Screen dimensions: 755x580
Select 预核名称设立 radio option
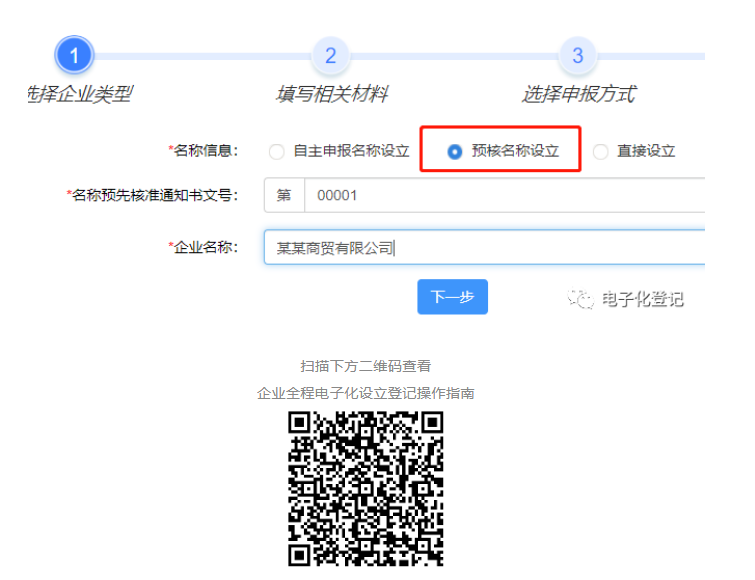tap(454, 152)
